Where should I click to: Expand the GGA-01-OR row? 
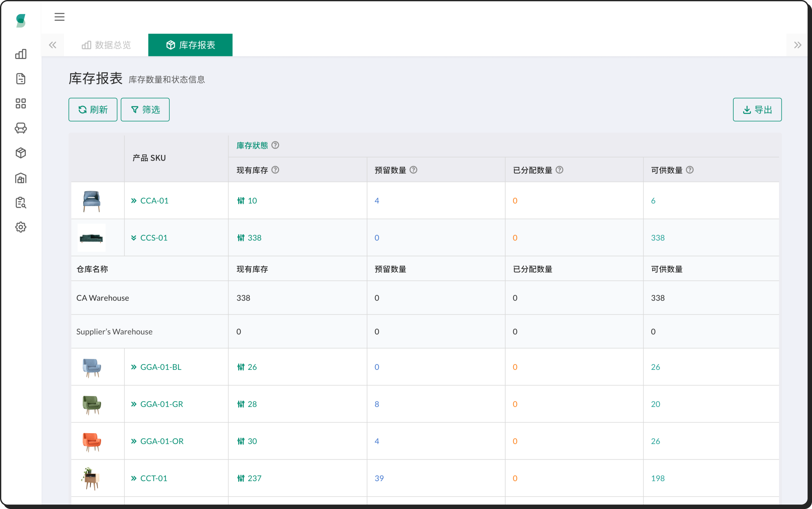pyautogui.click(x=134, y=441)
